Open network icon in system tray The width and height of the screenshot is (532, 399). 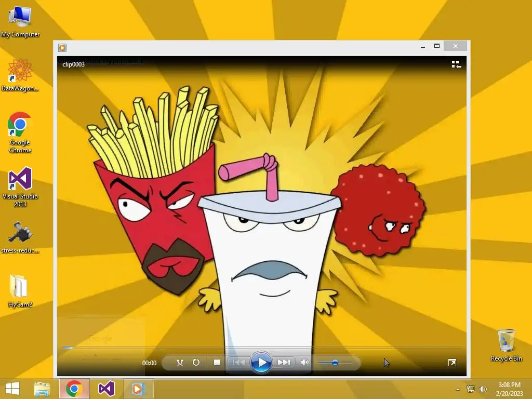tap(470, 389)
